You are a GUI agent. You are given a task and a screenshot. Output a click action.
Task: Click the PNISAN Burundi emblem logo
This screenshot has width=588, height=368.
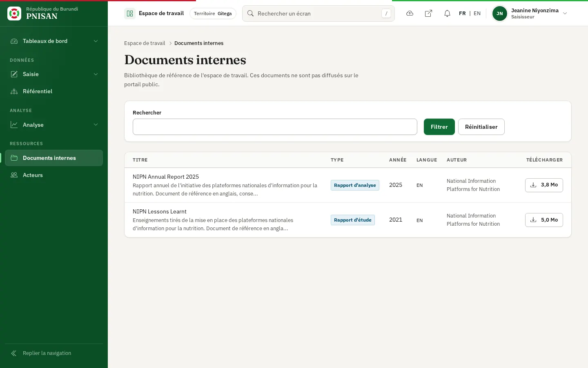click(14, 13)
